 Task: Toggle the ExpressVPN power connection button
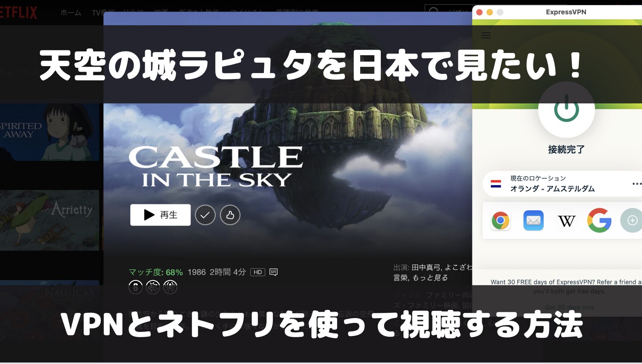click(x=566, y=109)
